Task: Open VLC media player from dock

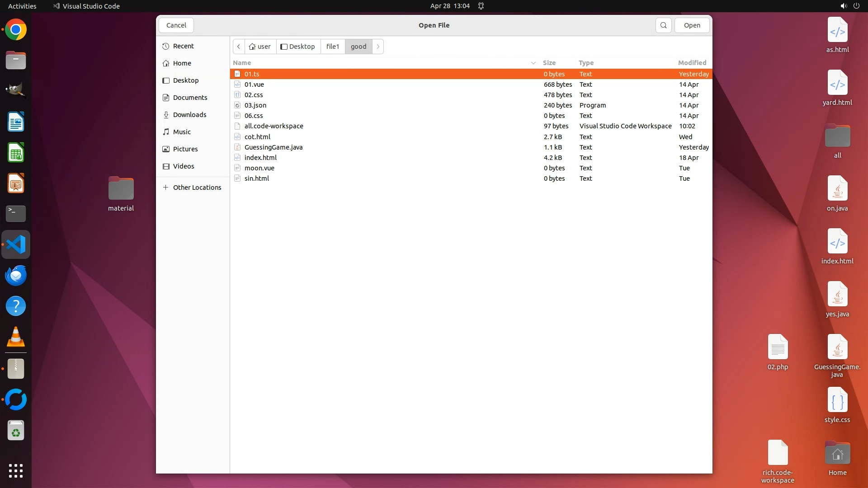Action: coord(16,337)
